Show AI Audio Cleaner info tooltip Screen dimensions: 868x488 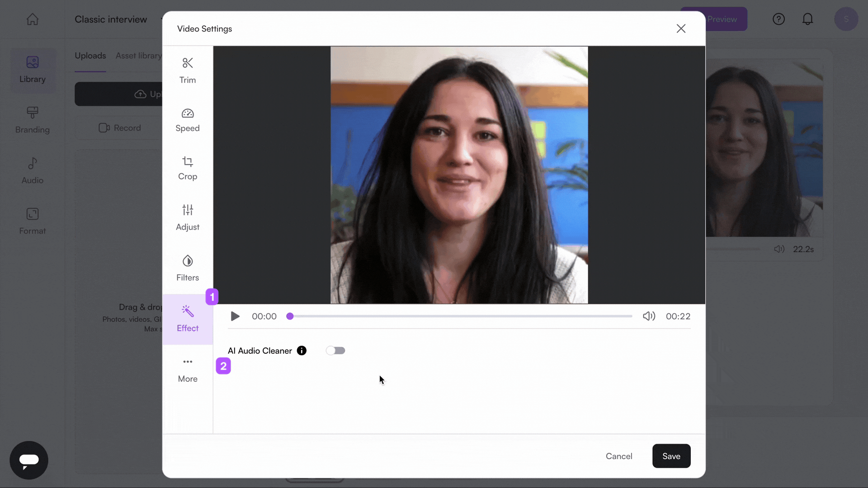click(302, 351)
